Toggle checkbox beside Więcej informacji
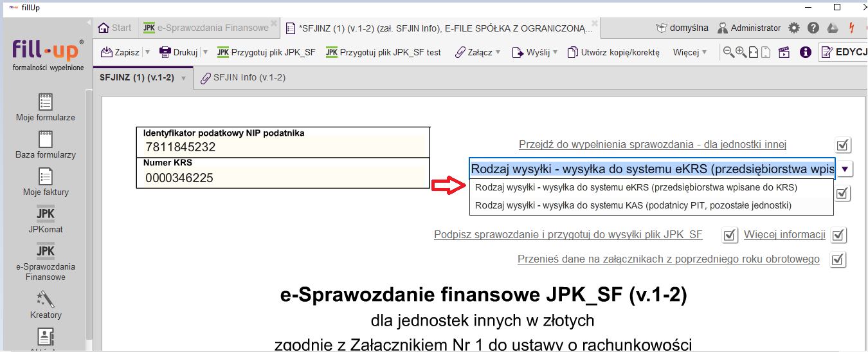This screenshot has width=868, height=352. click(838, 236)
